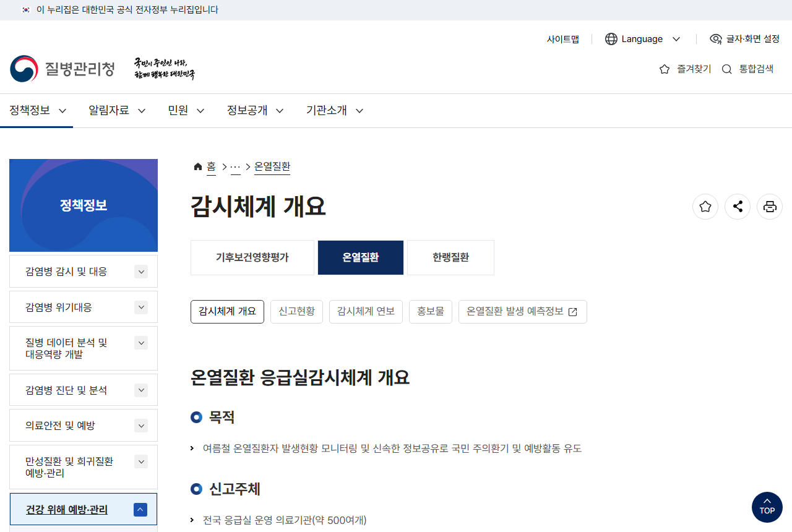
Task: Expand 감염병 감시 및 대응 sidebar arrow
Action: pos(141,272)
